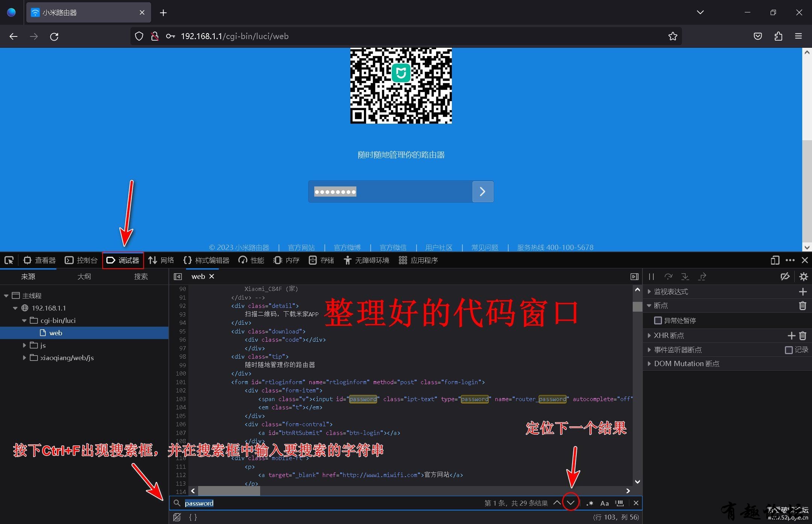Click the responsive design mode icon
Image resolution: width=812 pixels, height=524 pixels.
point(775,260)
